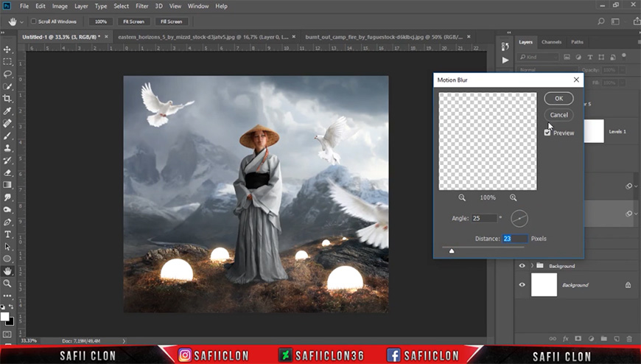Select the Rectangular Marquee tool
Screen dimensions: 641x364
(7, 62)
